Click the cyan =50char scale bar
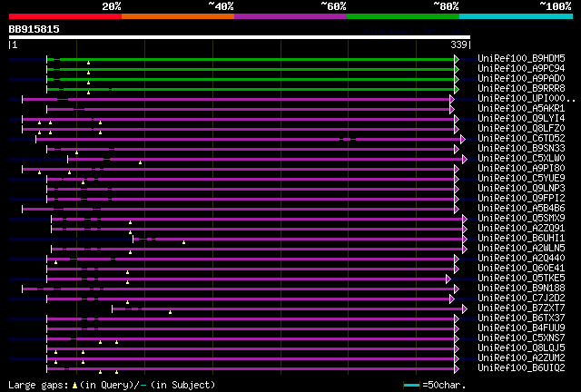Screen dimensions: 581x392 (x=411, y=386)
